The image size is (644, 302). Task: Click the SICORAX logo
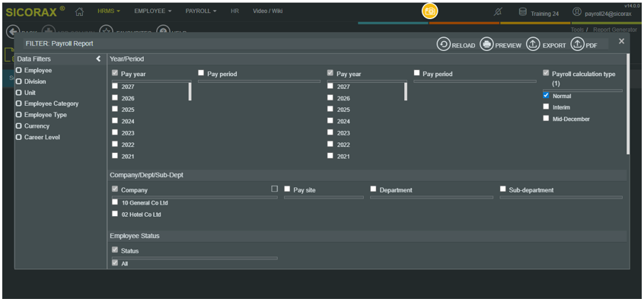[x=35, y=11]
